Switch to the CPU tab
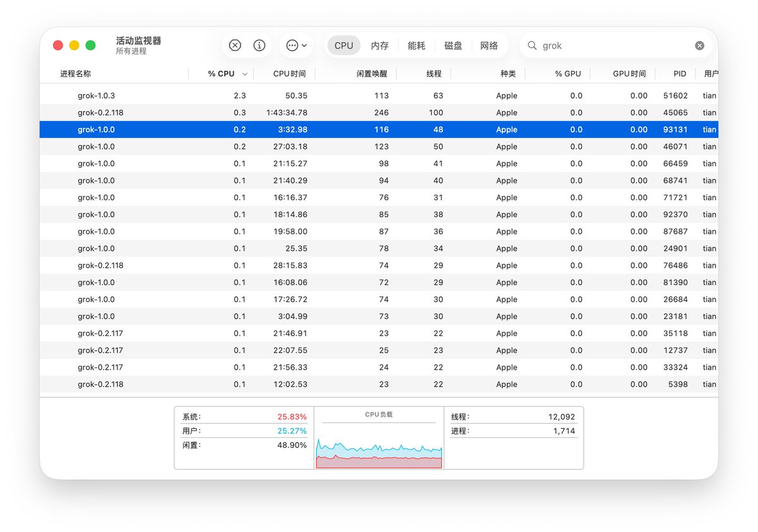Image resolution: width=758 pixels, height=532 pixels. (x=344, y=45)
